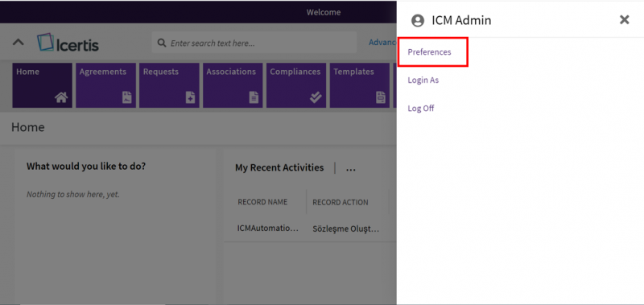Close the ICM Admin side panel

(x=625, y=19)
